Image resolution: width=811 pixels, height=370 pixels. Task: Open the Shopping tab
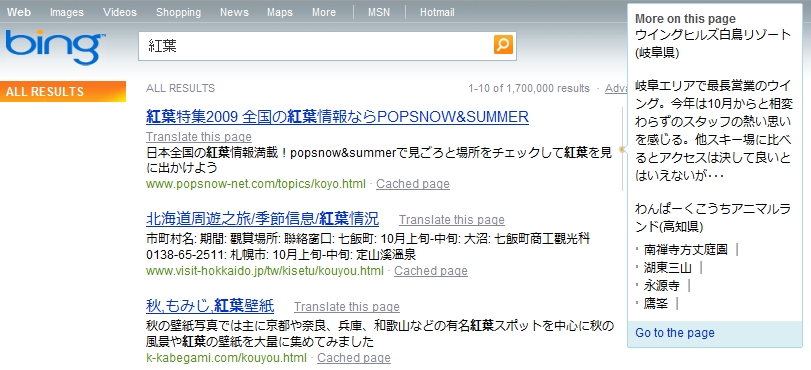pos(178,12)
